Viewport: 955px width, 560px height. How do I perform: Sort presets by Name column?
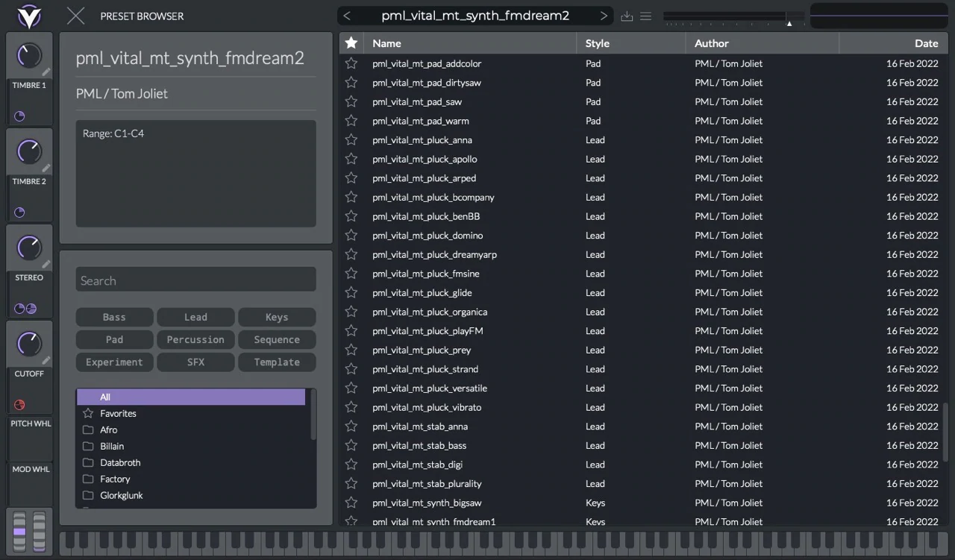coord(470,43)
